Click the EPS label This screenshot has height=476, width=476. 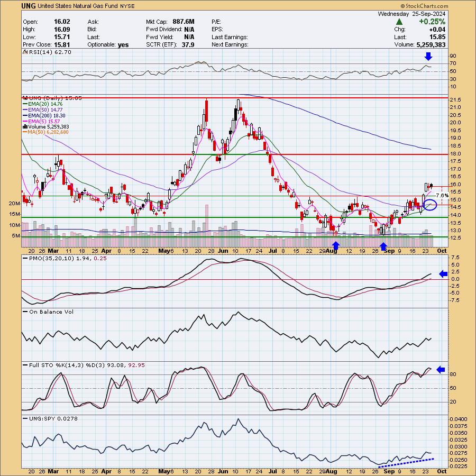[x=217, y=30]
